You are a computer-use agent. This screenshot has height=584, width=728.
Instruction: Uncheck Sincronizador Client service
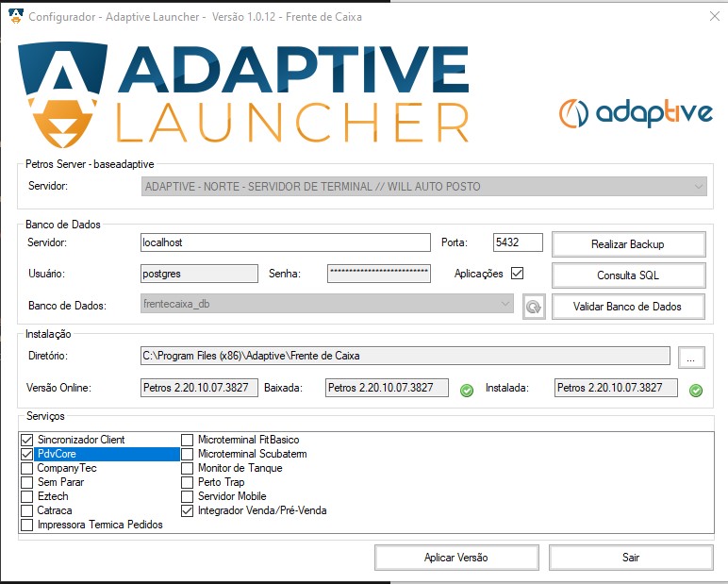[27, 440]
